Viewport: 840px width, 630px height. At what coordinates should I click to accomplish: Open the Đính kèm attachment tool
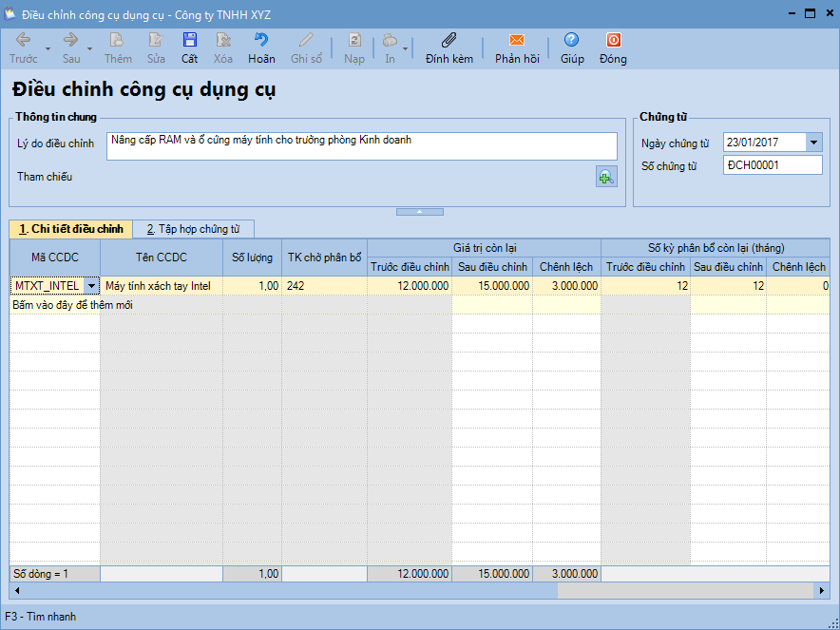(449, 41)
